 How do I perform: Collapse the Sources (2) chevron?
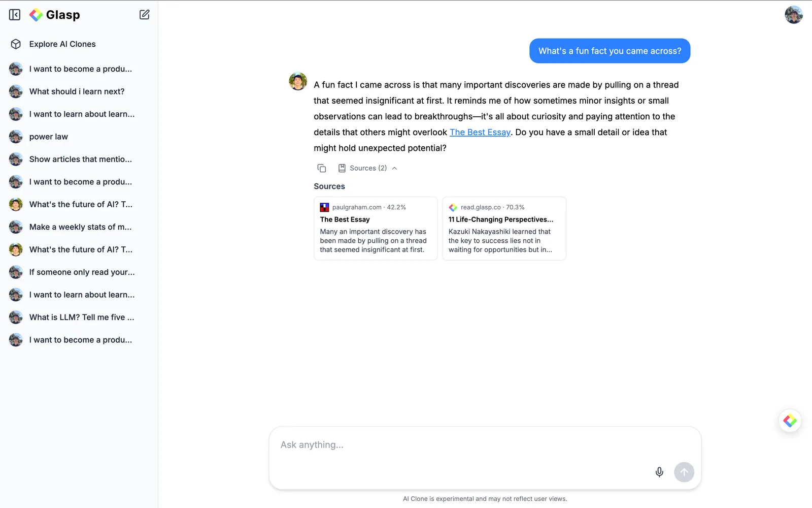coord(394,168)
